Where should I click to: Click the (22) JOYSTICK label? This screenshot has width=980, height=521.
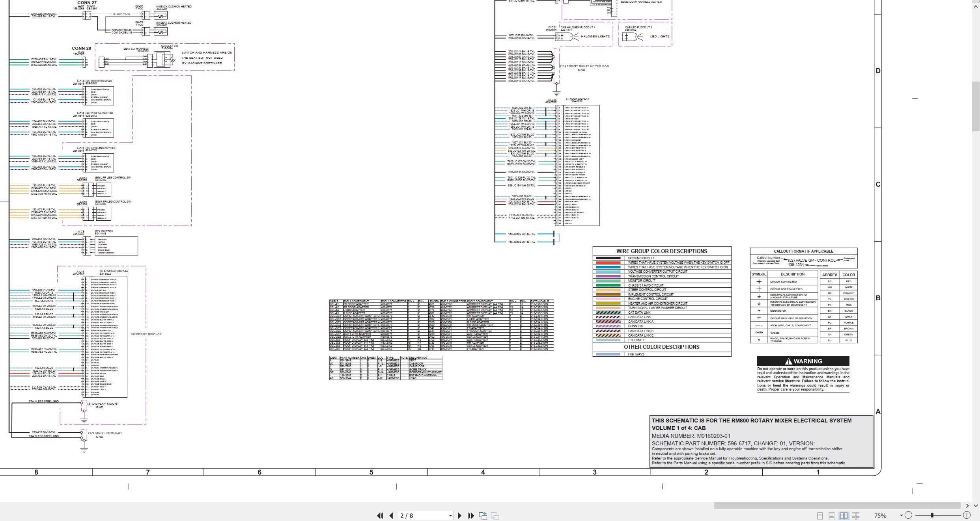point(104,231)
